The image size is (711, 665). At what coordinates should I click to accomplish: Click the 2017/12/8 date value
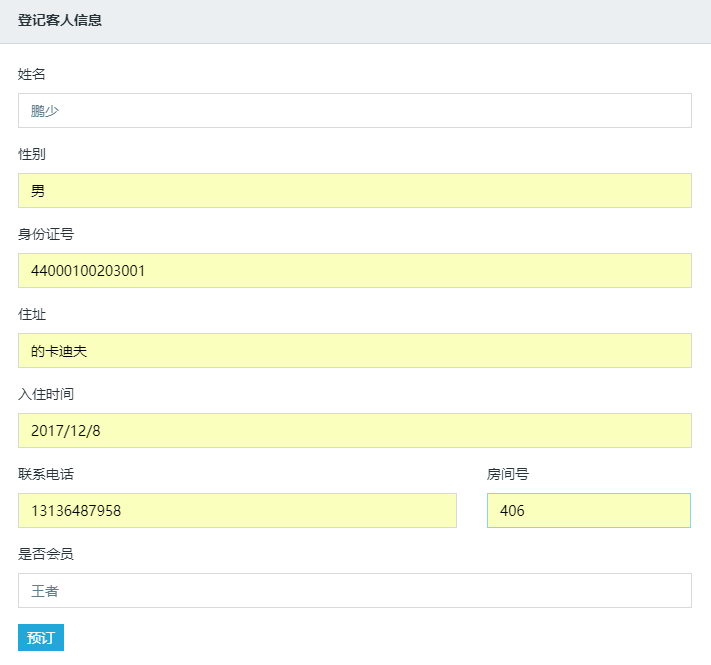point(66,431)
